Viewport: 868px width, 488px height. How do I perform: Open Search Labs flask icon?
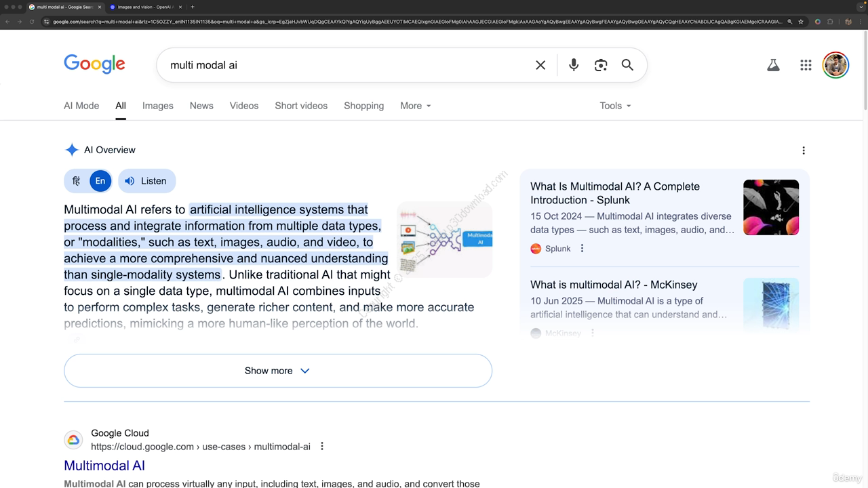click(x=773, y=65)
